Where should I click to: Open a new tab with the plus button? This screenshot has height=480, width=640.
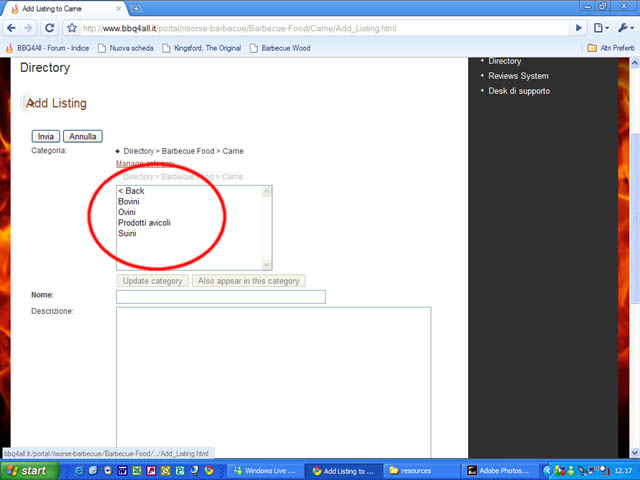(x=136, y=9)
